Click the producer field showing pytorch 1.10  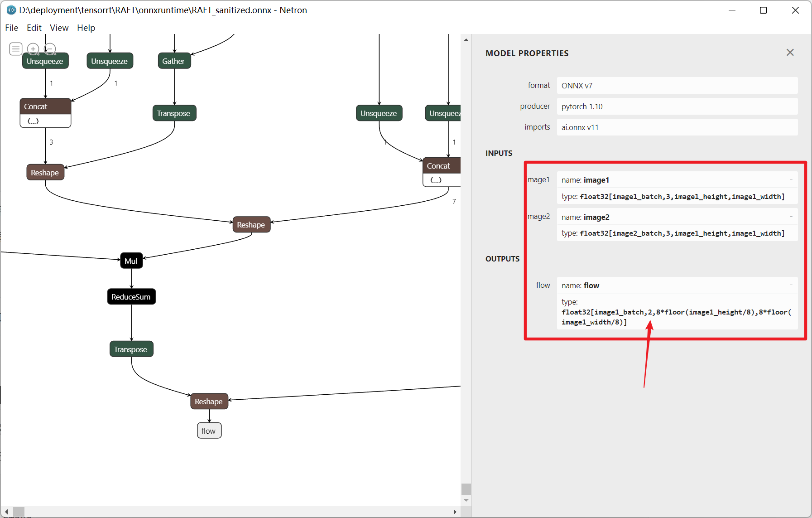click(677, 107)
